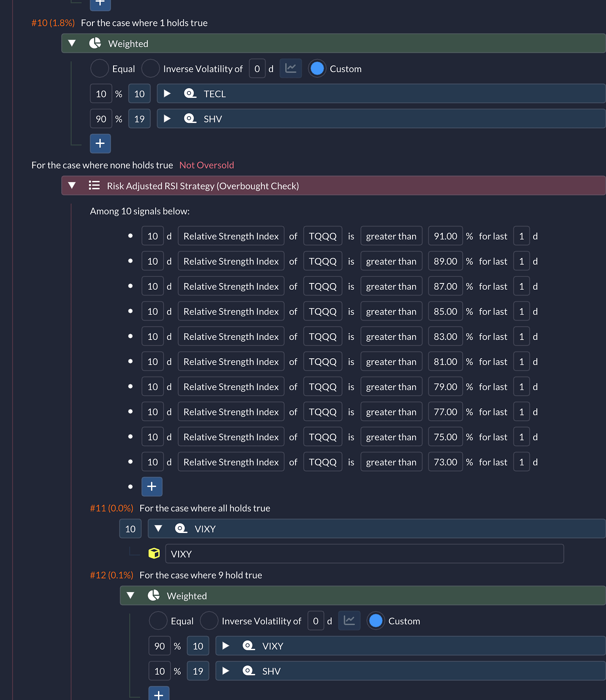Select the Equal radio in the #12 Weighted block

pyautogui.click(x=158, y=621)
